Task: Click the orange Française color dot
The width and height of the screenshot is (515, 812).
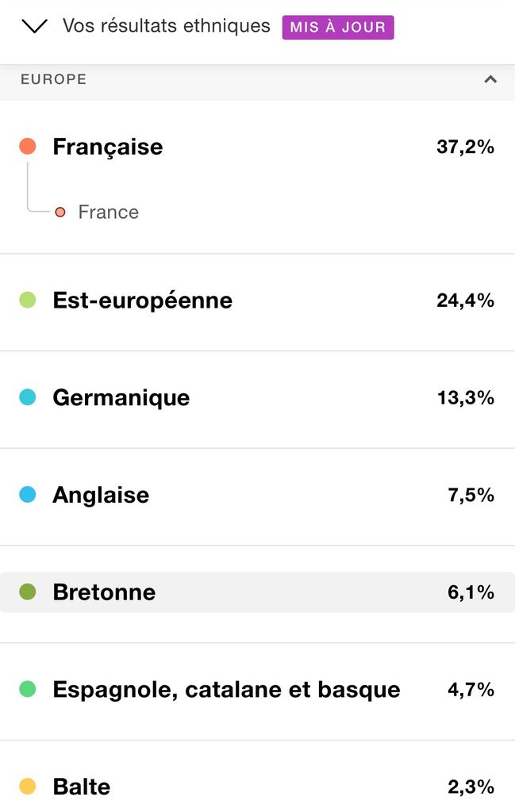Action: pyautogui.click(x=28, y=147)
